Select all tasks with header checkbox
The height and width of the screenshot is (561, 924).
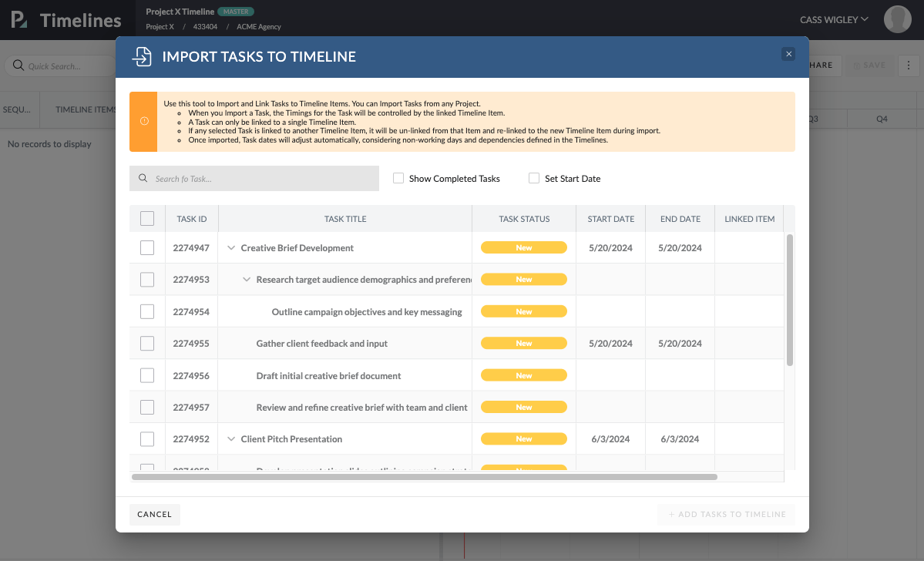(x=147, y=219)
